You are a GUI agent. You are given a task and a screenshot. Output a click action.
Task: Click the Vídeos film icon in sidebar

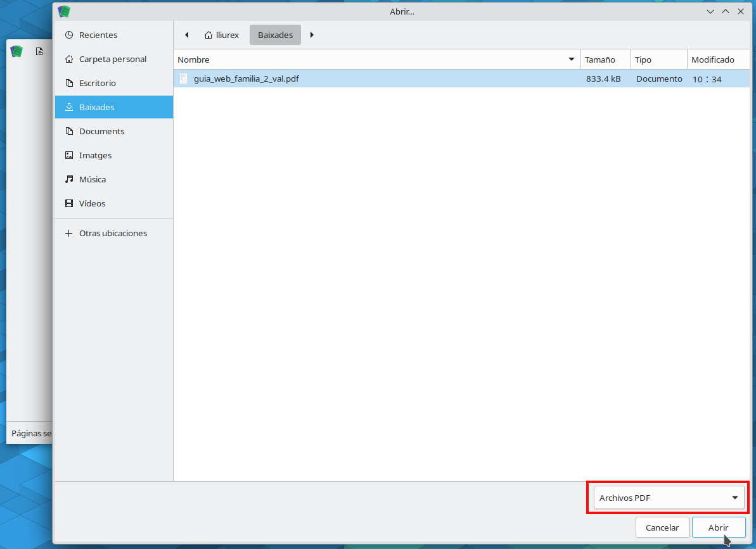[69, 203]
